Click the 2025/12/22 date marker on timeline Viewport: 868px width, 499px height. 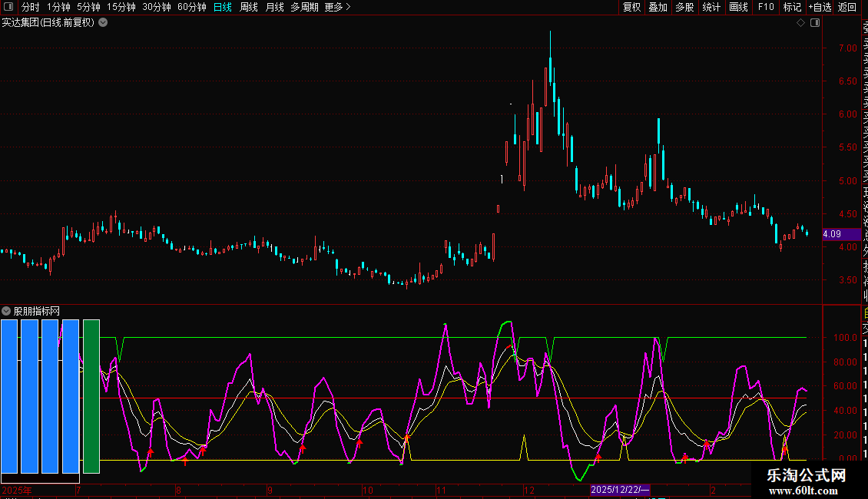620,490
